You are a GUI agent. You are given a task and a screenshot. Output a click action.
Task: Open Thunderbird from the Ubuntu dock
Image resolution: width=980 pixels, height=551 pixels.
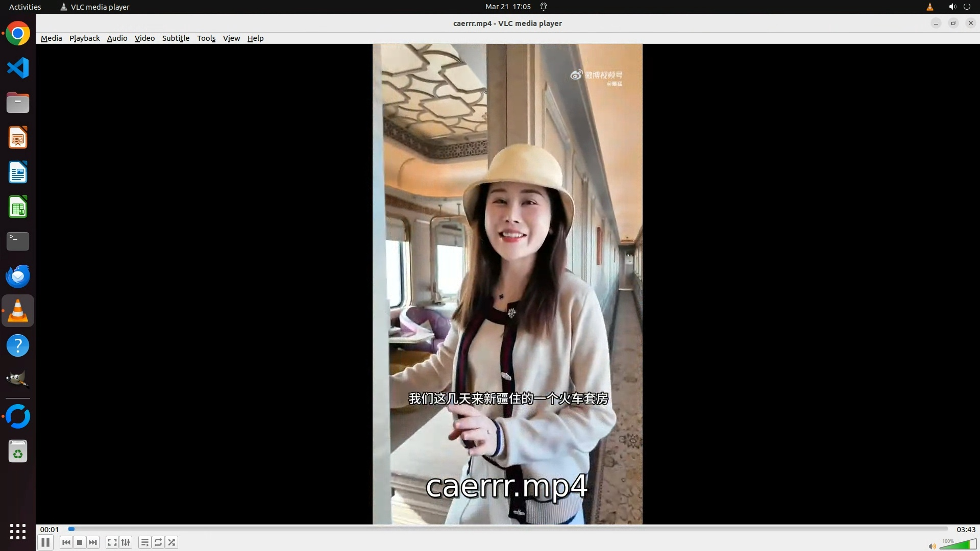(18, 276)
